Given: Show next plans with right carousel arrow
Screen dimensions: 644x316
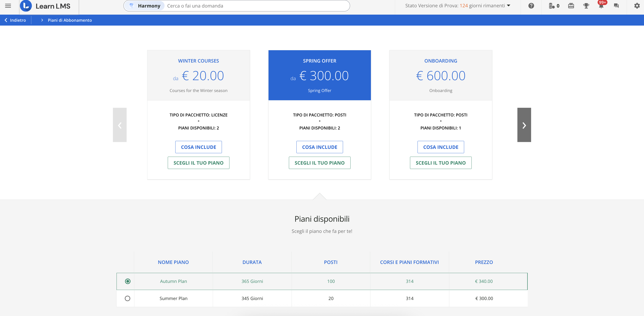Looking at the screenshot, I should point(524,125).
